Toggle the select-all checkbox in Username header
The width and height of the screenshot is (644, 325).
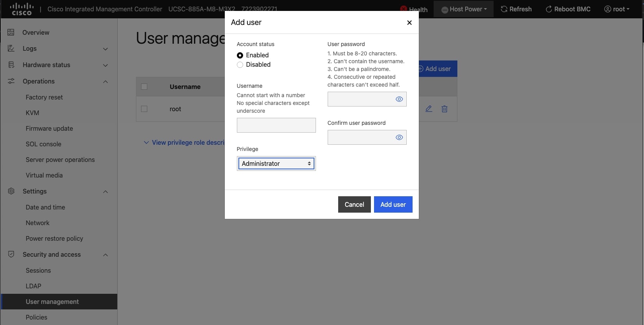pos(144,87)
